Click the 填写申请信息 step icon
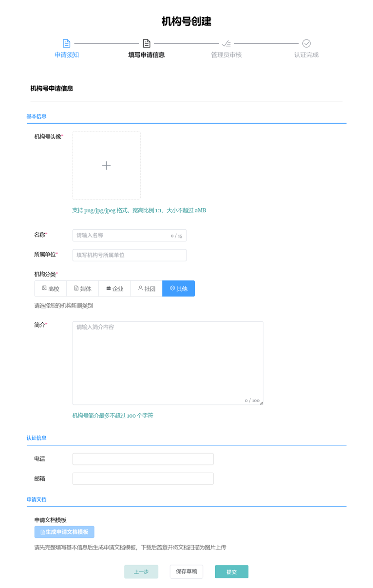The image size is (373, 588). pos(147,43)
